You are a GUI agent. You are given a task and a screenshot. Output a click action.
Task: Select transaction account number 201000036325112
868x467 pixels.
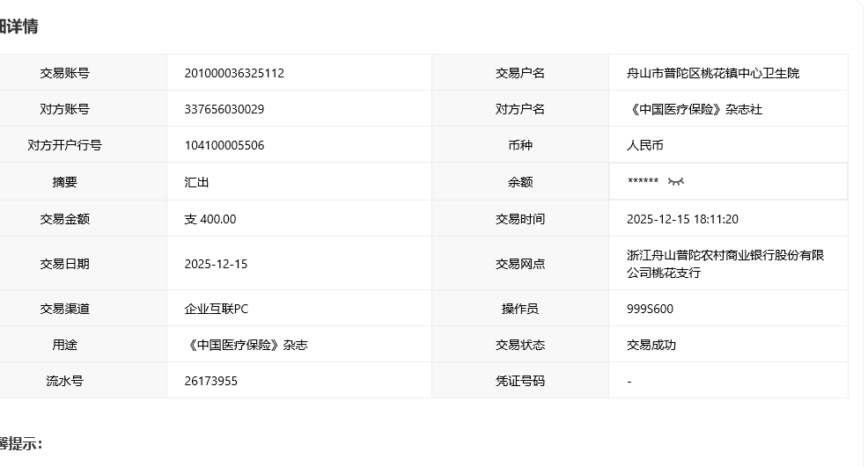[x=234, y=73]
